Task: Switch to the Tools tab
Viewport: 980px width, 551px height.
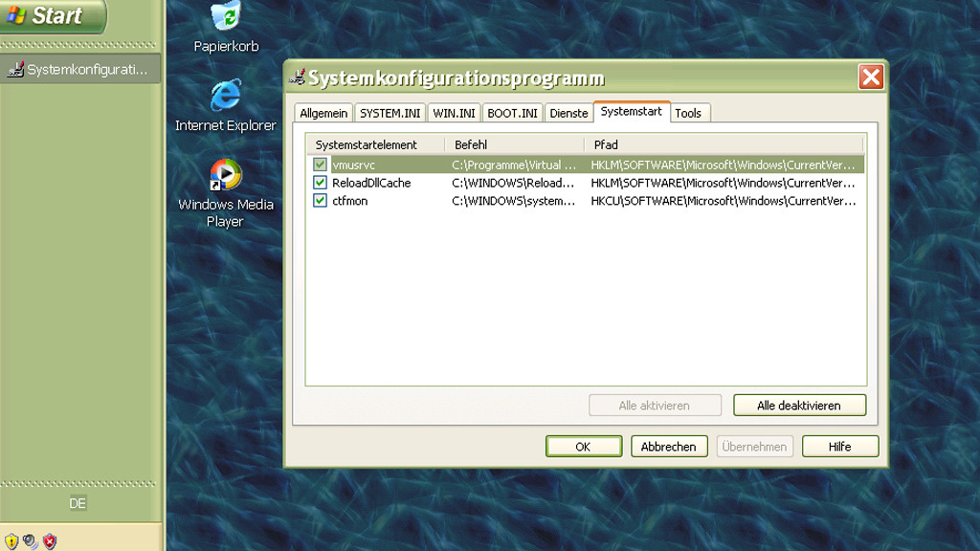Action: click(688, 113)
